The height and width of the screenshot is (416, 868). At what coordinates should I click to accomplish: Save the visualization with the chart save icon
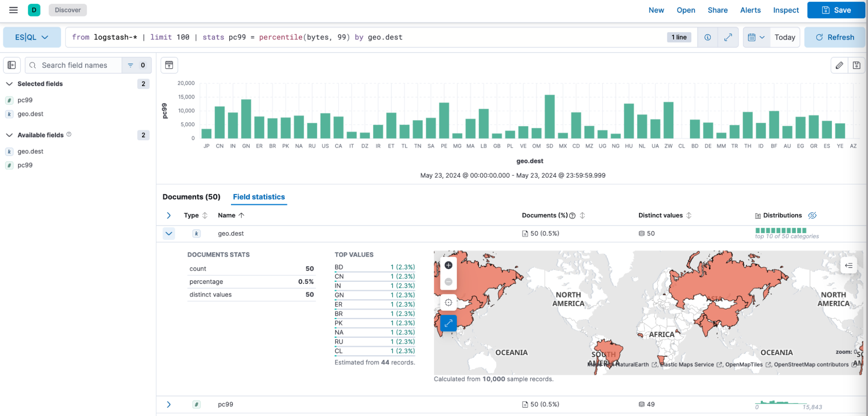coord(856,65)
